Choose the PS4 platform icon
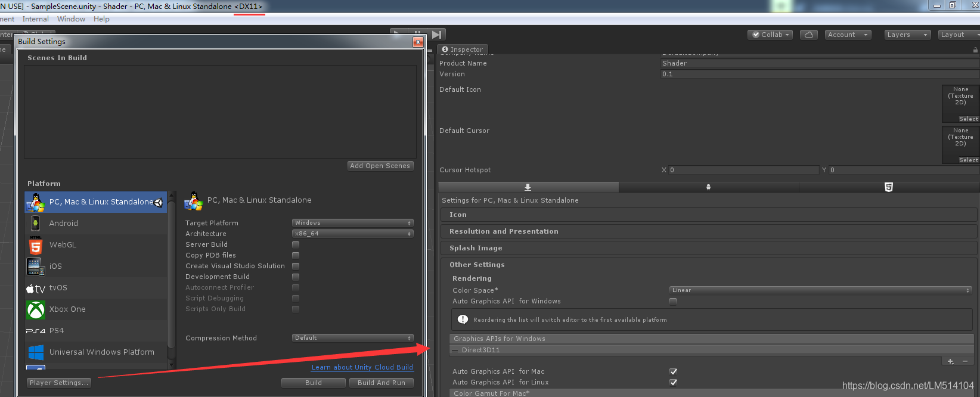 coord(36,331)
